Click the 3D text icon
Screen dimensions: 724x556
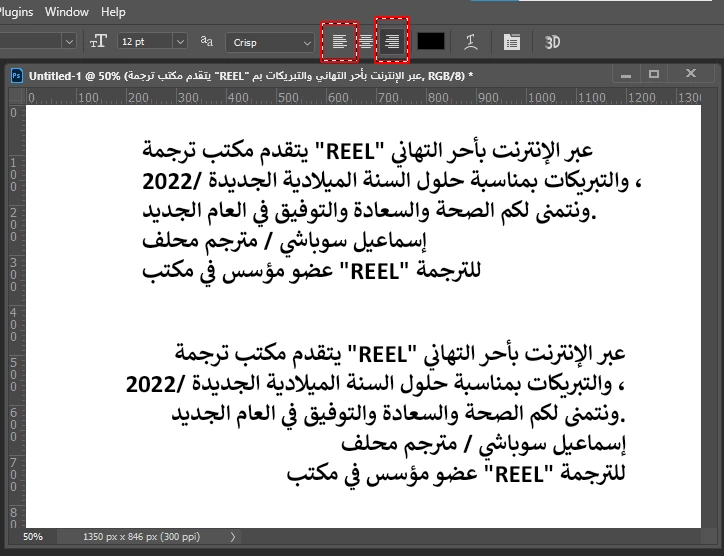pos(552,42)
